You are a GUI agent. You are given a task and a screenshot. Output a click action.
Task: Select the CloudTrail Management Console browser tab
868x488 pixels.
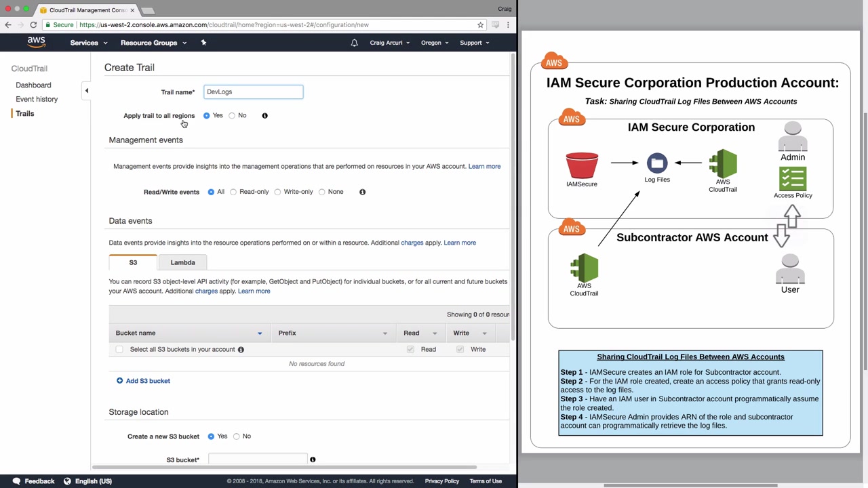[x=87, y=10]
